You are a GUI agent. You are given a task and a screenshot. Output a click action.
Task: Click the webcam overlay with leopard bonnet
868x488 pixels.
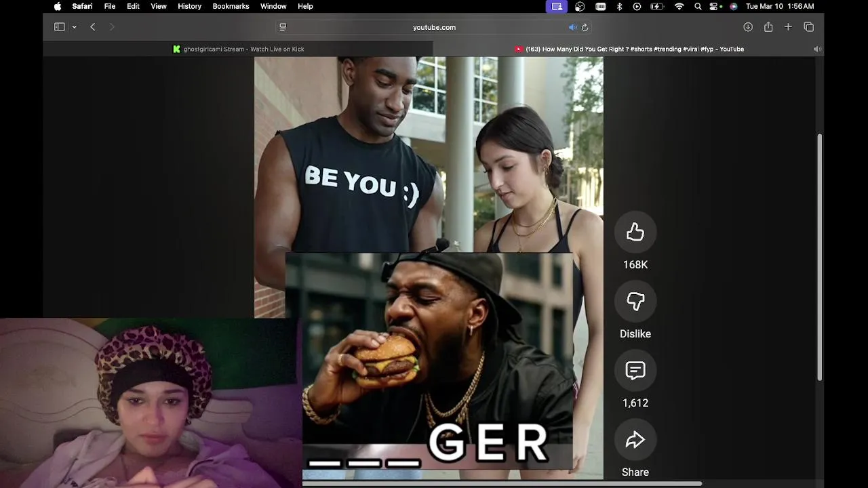(x=151, y=403)
